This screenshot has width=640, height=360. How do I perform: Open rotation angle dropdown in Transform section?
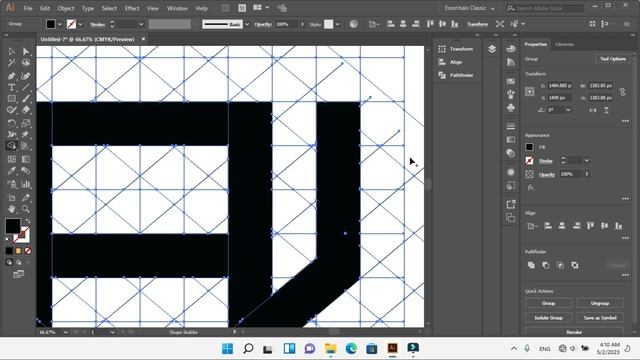click(x=568, y=110)
